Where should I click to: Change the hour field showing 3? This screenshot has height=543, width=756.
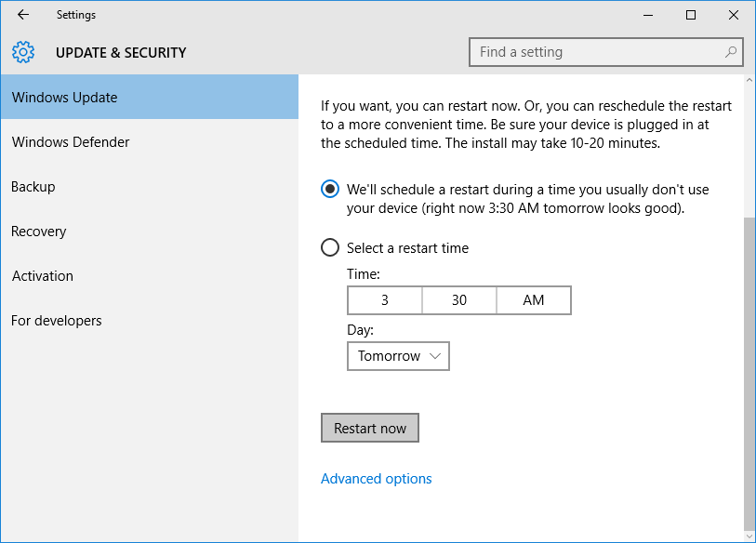pos(385,300)
